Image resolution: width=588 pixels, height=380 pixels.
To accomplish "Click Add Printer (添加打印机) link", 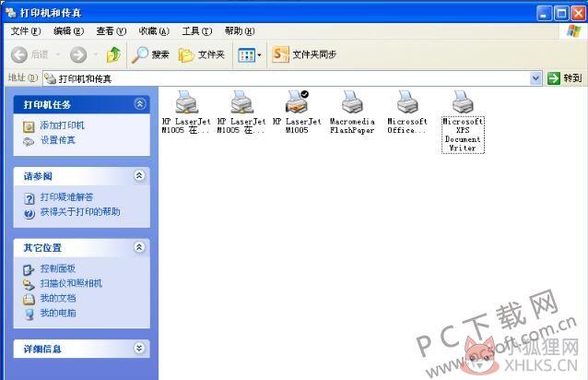I will pos(63,125).
